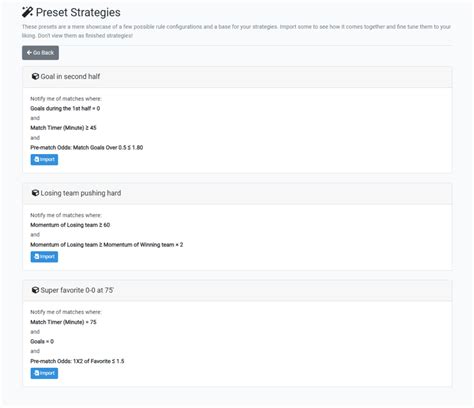Click the Go Back button
Screen dimensions: 474x408
[x=40, y=53]
